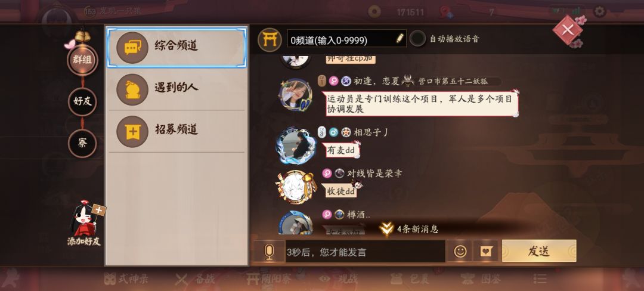Select the 遇到的人 list
Screen dimensions: 644x291
[x=177, y=89]
